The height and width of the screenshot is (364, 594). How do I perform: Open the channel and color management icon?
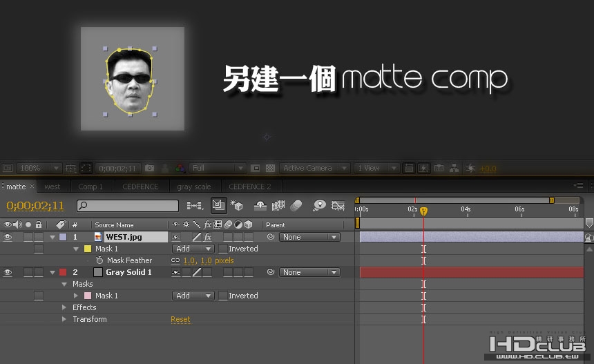point(180,168)
